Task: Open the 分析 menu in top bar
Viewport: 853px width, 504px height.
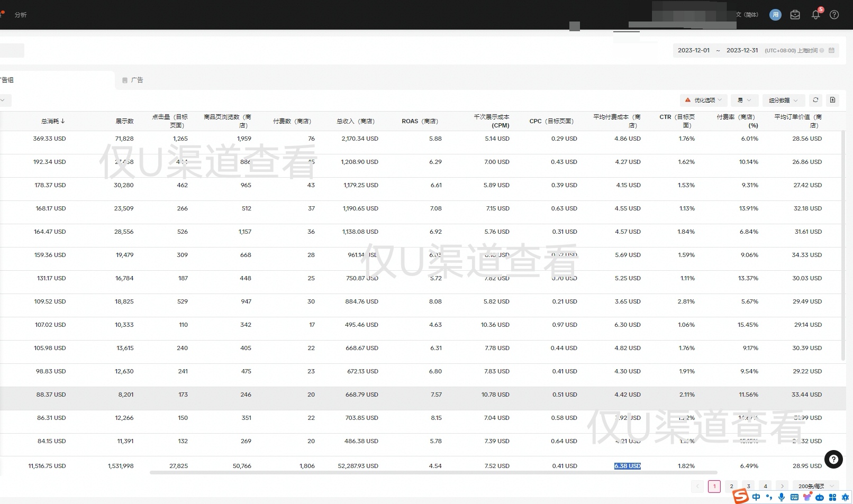Action: point(21,15)
